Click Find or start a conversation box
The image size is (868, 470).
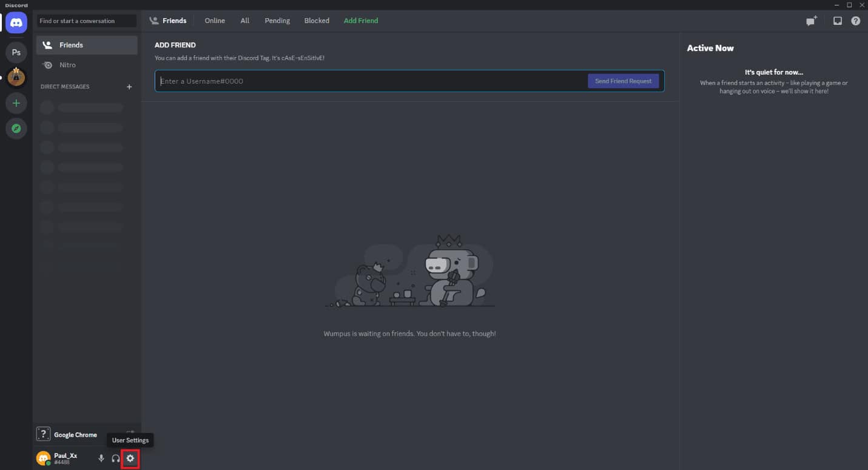(86, 21)
